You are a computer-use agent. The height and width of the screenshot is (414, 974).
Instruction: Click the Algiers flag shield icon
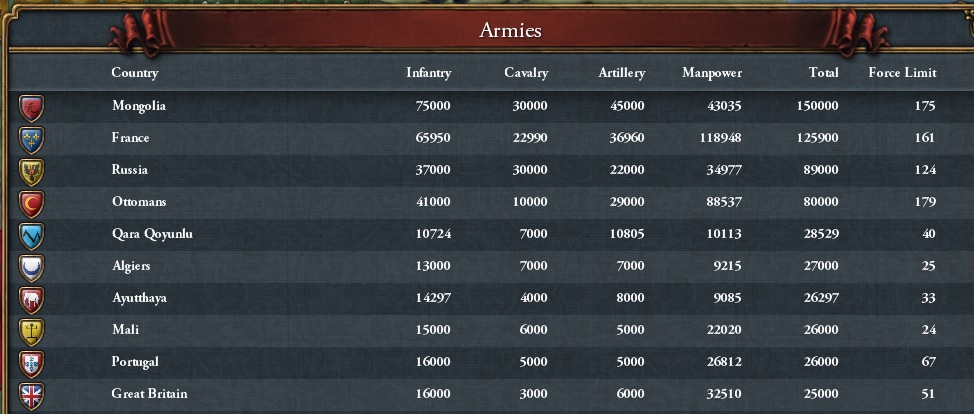click(x=31, y=267)
